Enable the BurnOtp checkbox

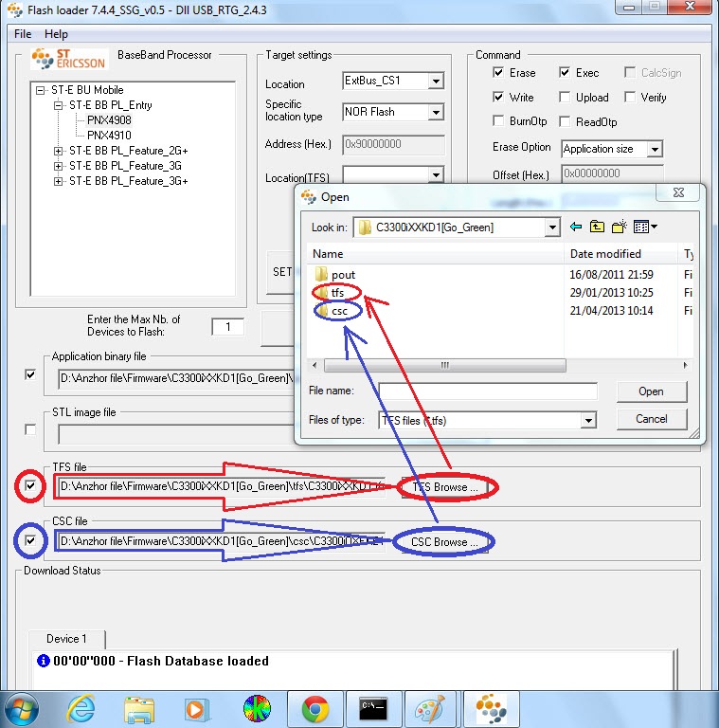click(498, 121)
